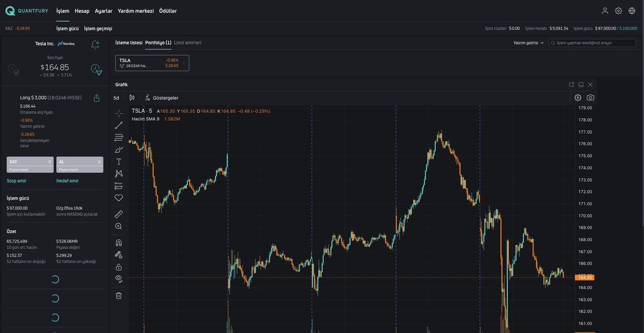644x333 pixels.
Task: Set a Stop emir
Action: 17,181
